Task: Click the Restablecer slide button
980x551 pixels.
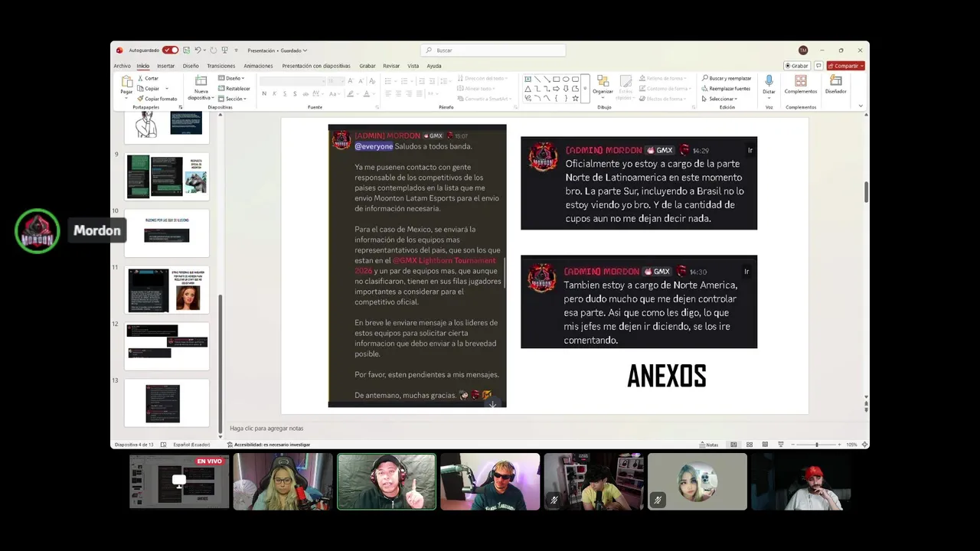Action: [x=234, y=88]
